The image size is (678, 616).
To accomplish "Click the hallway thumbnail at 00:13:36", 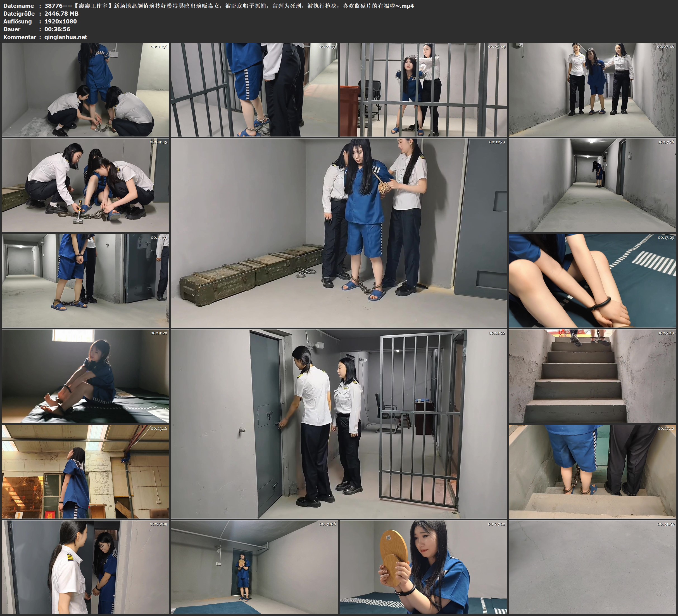I will click(x=592, y=185).
